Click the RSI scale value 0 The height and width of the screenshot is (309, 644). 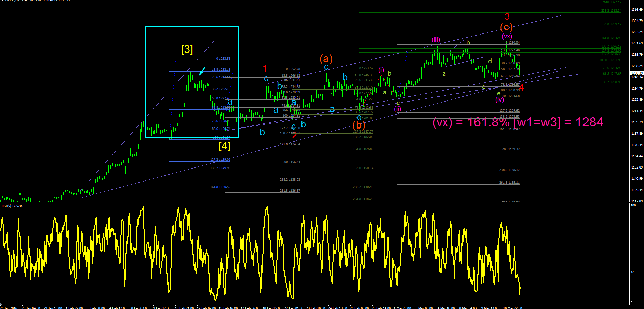pyautogui.click(x=631, y=303)
